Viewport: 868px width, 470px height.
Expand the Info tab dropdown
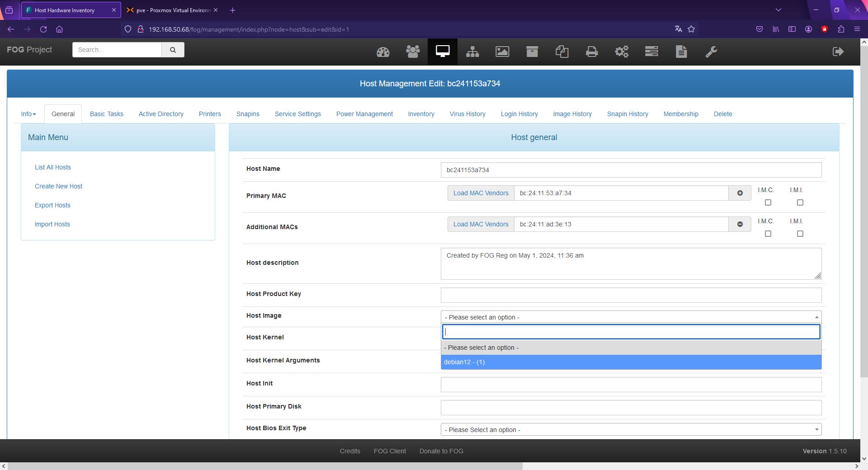tap(28, 114)
